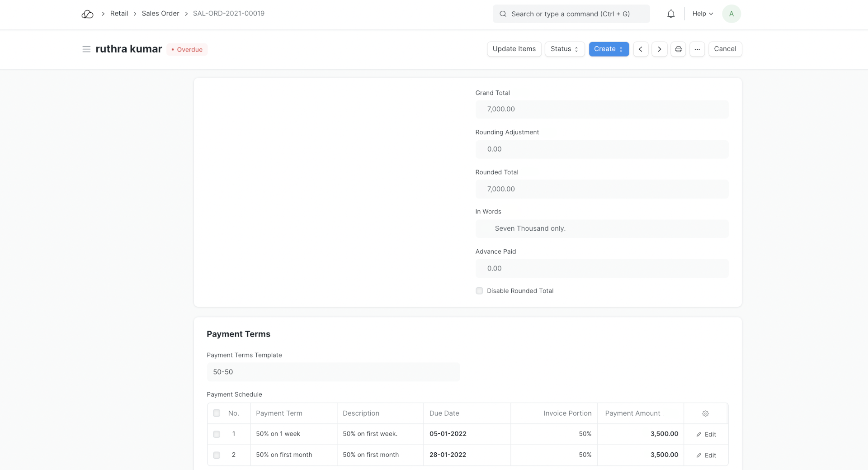Open the notifications bell
This screenshot has height=470, width=868.
pyautogui.click(x=671, y=14)
